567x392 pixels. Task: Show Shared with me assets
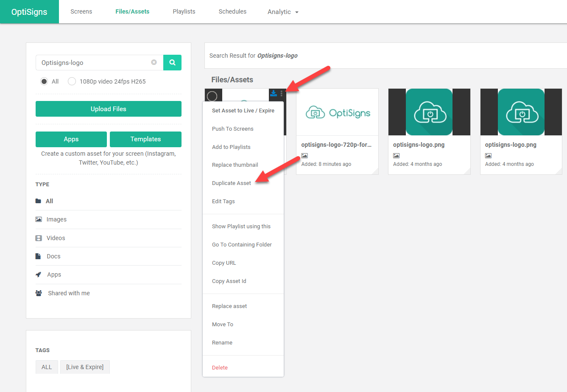point(69,293)
